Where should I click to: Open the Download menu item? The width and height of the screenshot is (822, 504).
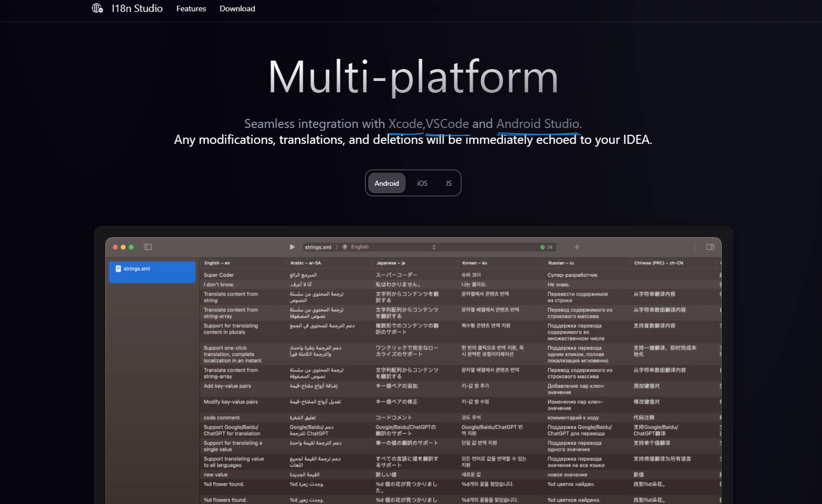237,8
